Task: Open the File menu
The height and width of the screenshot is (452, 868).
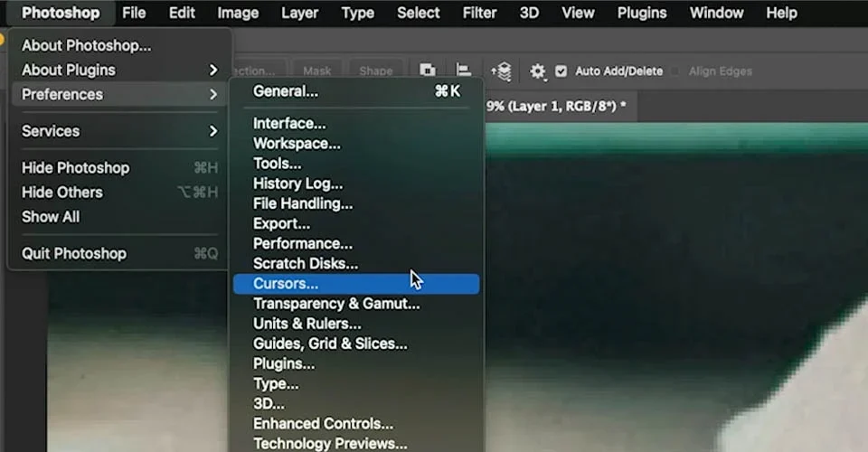Action: click(134, 13)
